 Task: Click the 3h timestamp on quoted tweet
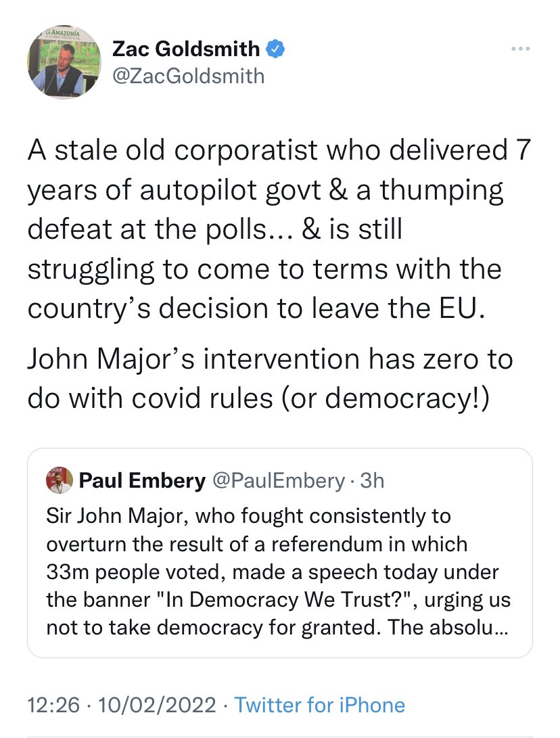pos(372,481)
